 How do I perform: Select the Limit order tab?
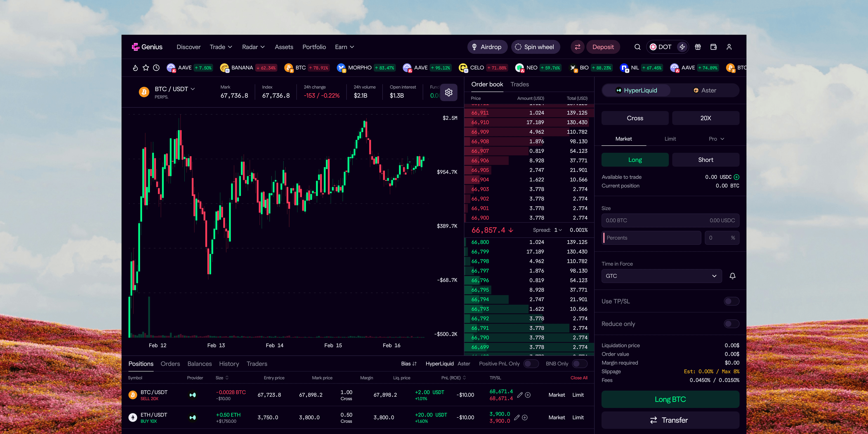click(x=670, y=139)
